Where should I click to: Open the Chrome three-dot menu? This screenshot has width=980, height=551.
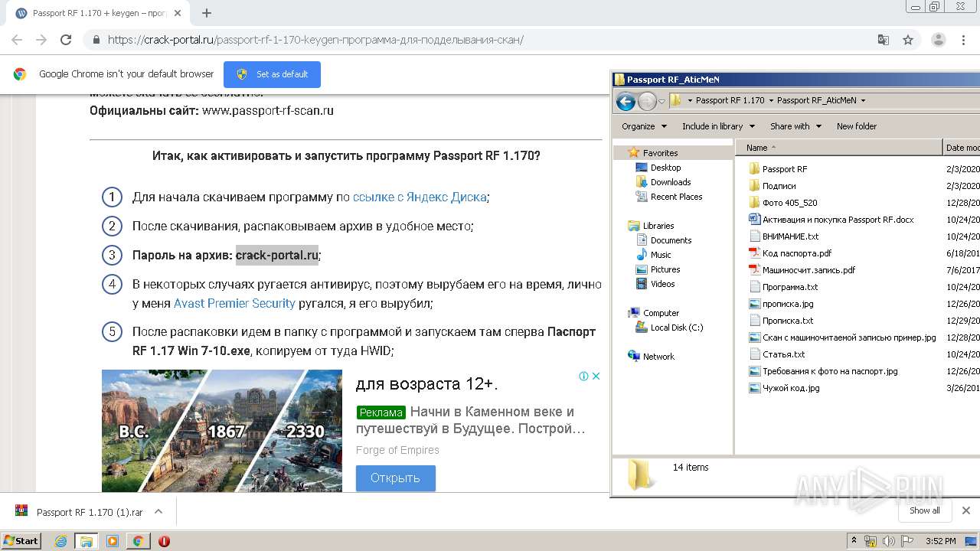click(x=963, y=40)
